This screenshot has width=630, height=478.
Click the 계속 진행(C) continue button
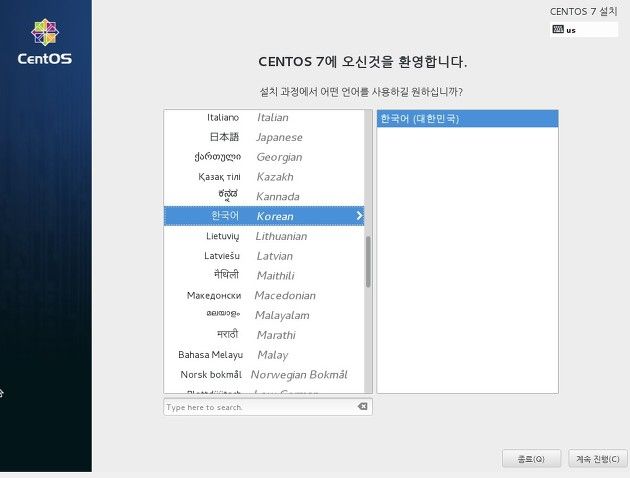pos(598,458)
